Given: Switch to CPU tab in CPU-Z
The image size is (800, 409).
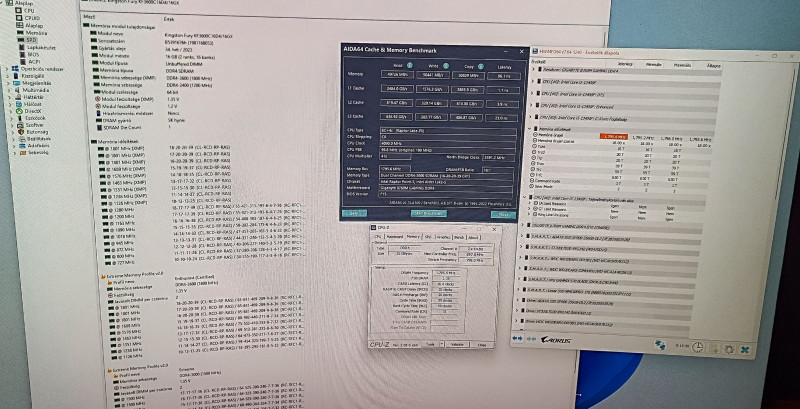Looking at the screenshot, I should (x=378, y=237).
